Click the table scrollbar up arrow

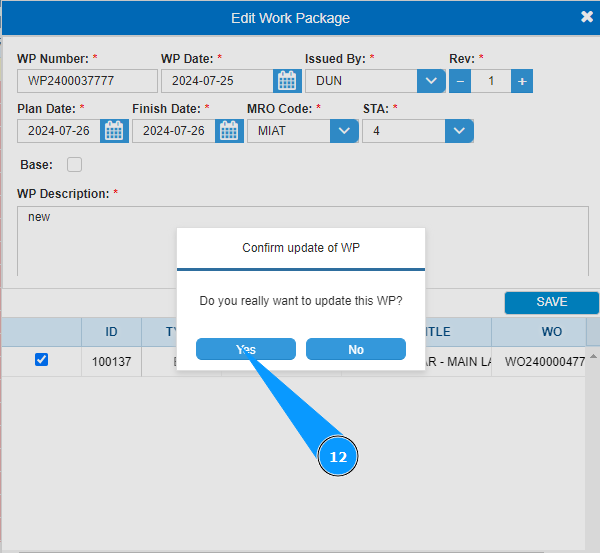tap(593, 356)
